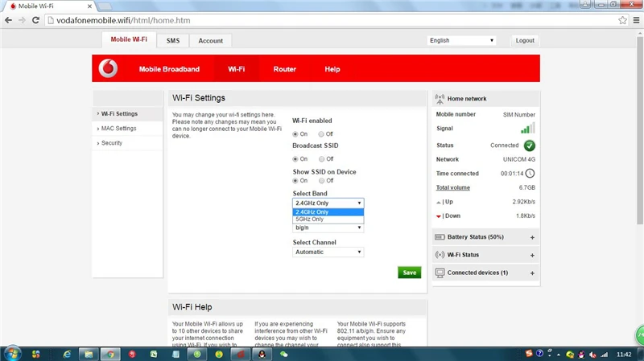Viewport: 644px width, 361px height.
Task: Click the clock icon beside Time connected
Action: click(530, 173)
